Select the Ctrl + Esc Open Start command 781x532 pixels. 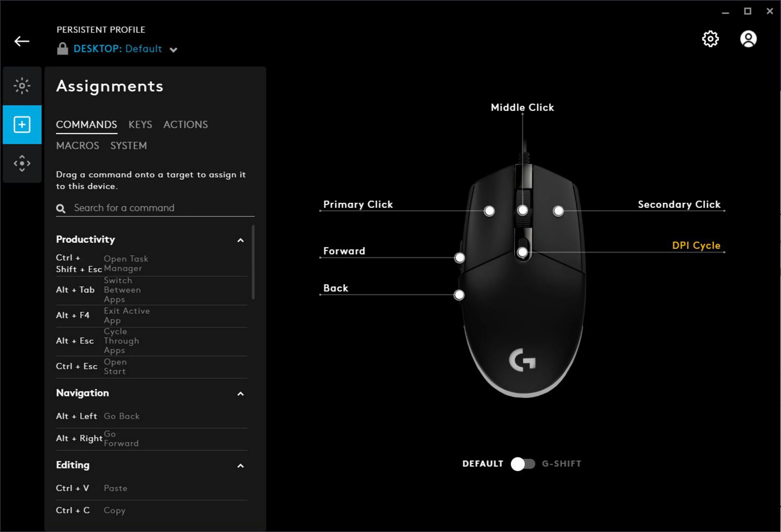[x=152, y=367]
